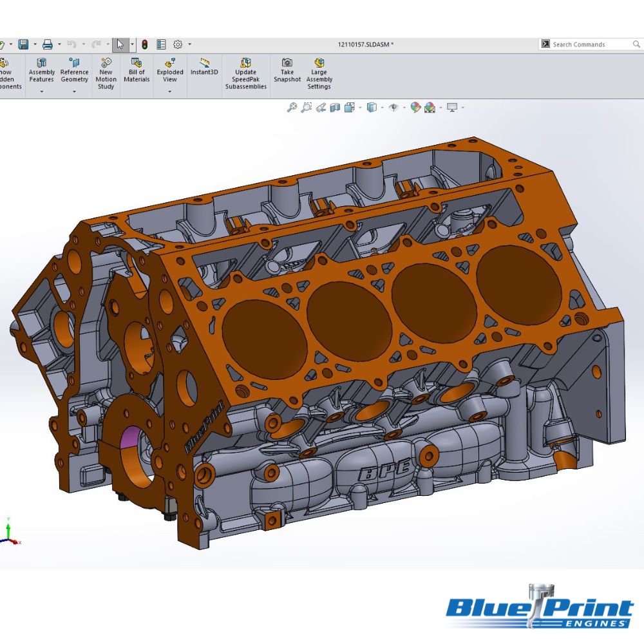Toggle Section View icon
This screenshot has width=644, height=644.
click(335, 108)
